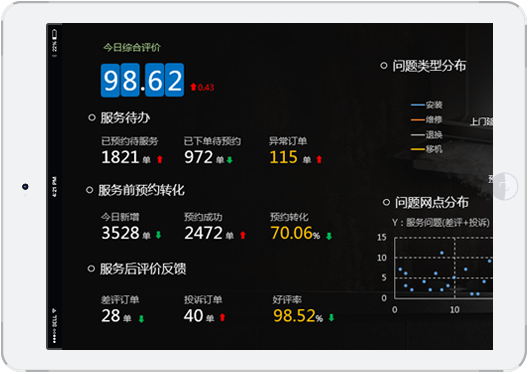
Task: Click the 好评率 value 98.52%
Action: click(x=298, y=316)
